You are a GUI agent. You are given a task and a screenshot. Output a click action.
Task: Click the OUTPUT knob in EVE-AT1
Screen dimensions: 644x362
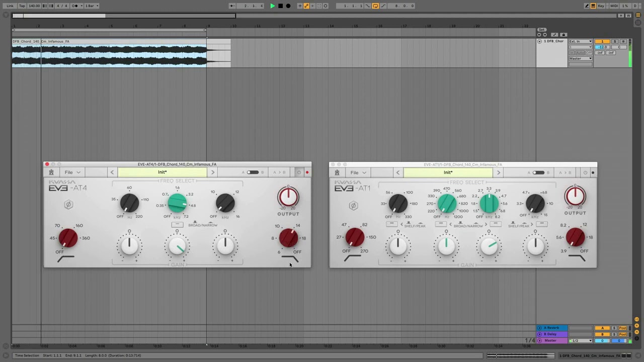575,196
